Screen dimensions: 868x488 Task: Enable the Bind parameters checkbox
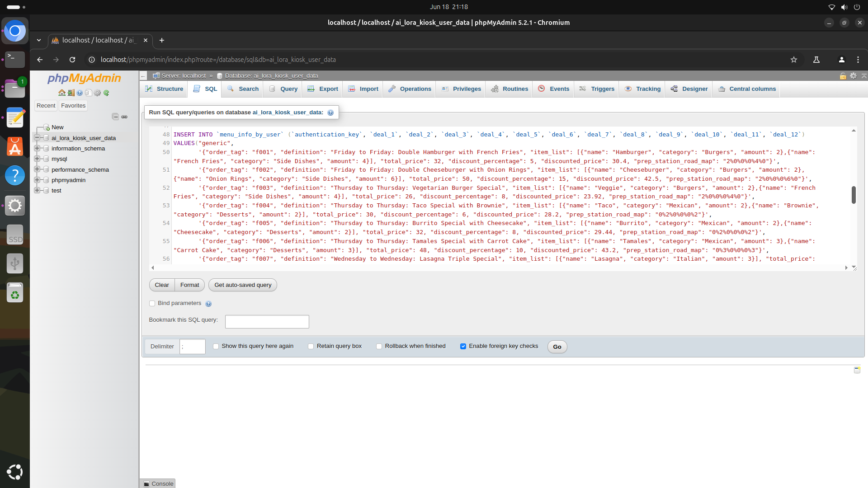click(152, 304)
